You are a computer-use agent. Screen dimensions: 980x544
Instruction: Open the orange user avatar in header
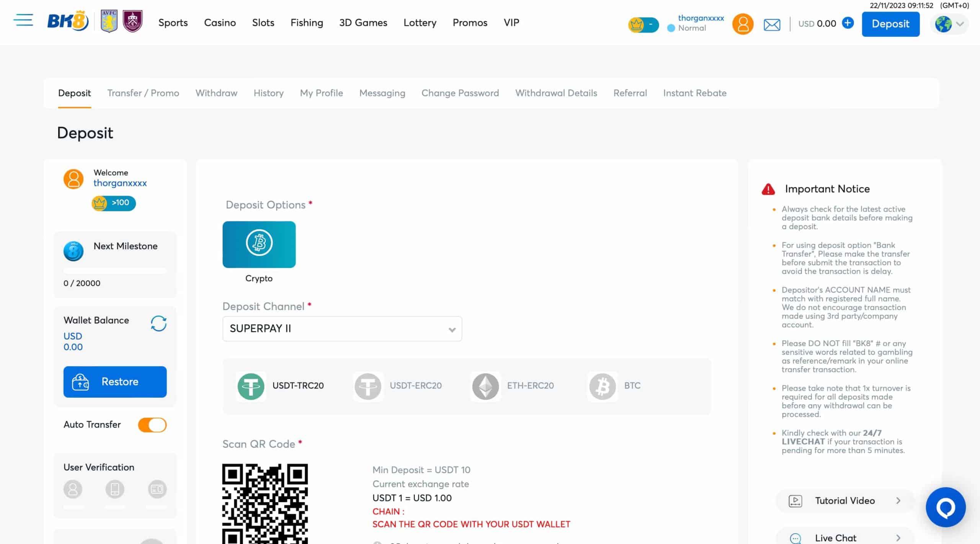tap(743, 24)
